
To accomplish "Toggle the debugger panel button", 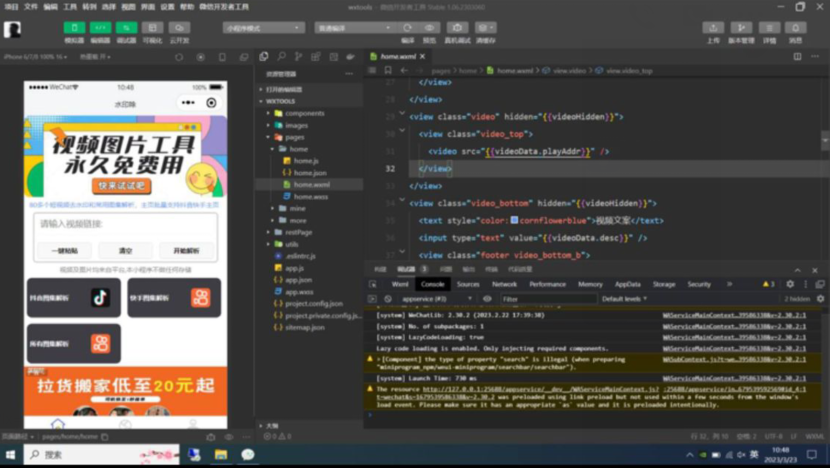I will [x=127, y=29].
